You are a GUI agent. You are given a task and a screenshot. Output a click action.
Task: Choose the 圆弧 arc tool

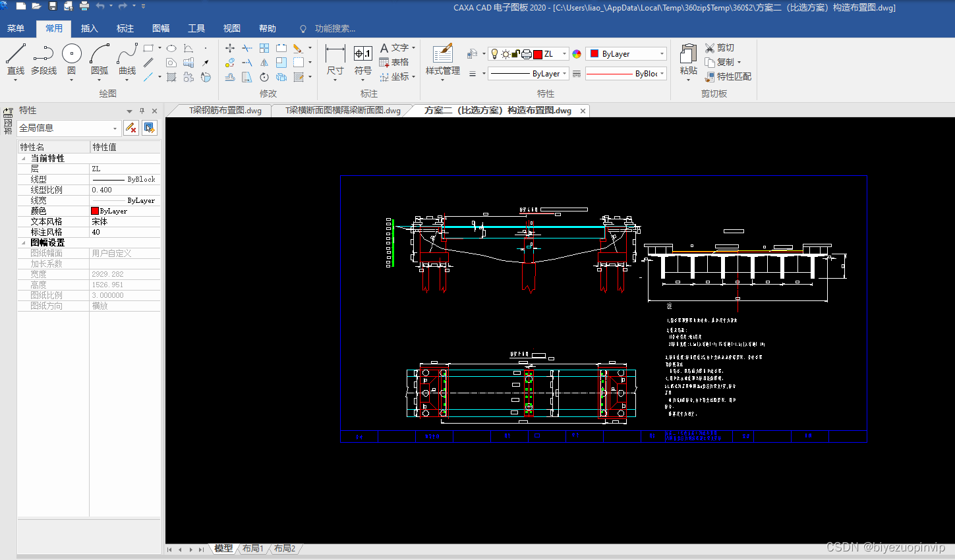point(100,55)
